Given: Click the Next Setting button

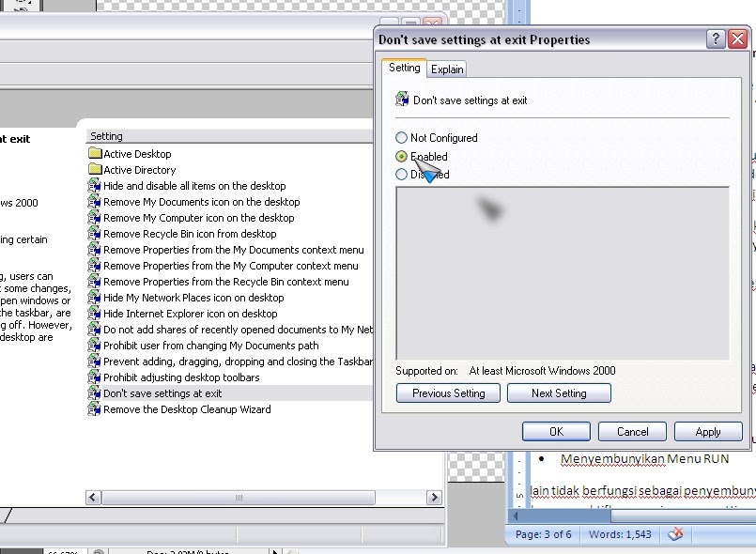Looking at the screenshot, I should click(559, 393).
